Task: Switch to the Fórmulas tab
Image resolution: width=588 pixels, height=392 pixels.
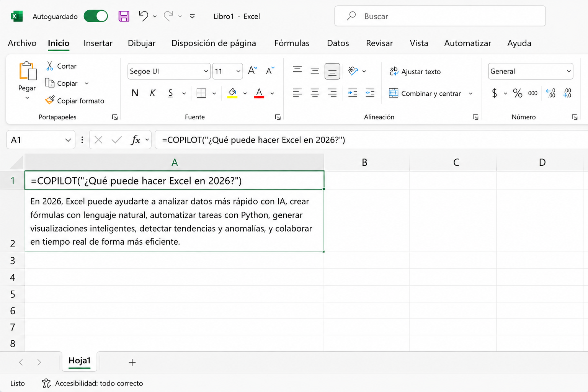Action: pos(292,43)
